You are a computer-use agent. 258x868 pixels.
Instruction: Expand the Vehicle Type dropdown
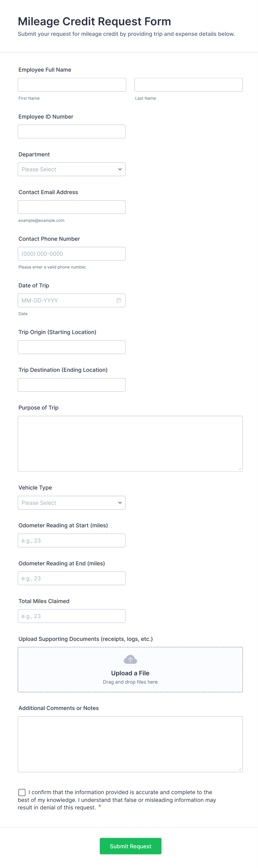[71, 503]
